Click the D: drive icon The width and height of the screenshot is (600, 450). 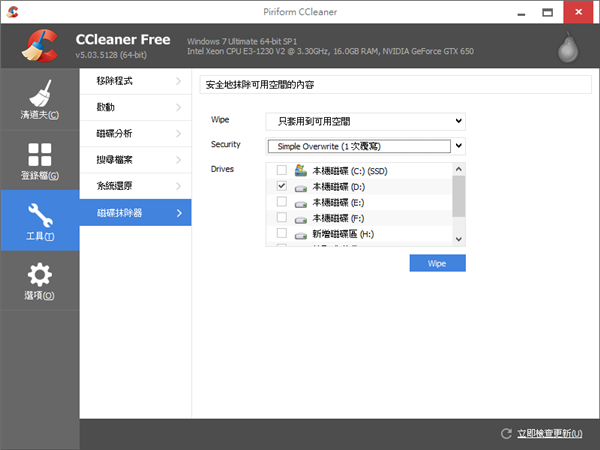coord(301,188)
